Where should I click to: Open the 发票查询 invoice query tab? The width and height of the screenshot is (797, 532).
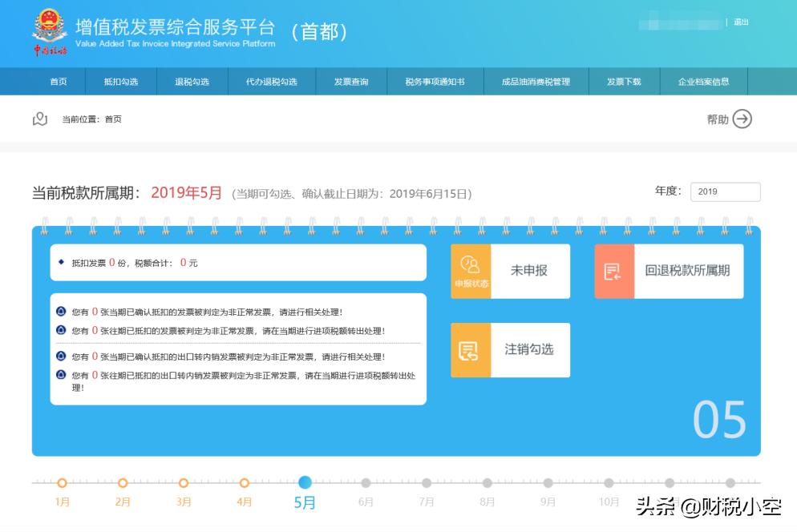352,82
